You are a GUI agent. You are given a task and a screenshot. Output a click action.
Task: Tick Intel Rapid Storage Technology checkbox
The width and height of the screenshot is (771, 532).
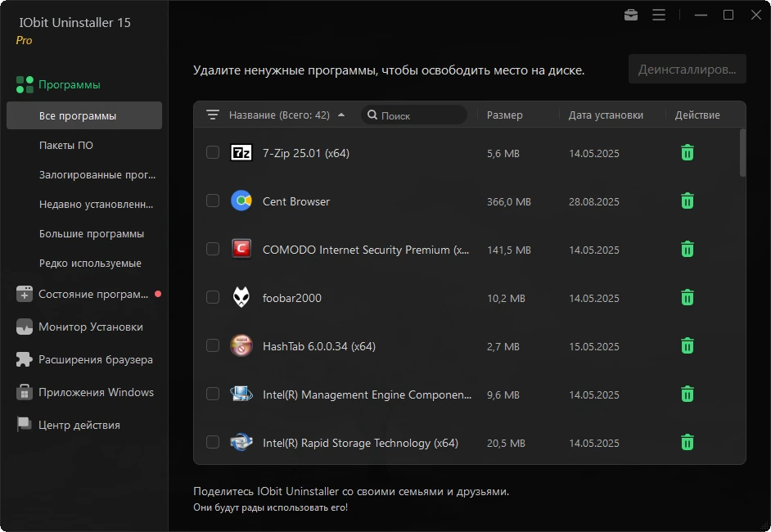pos(213,442)
